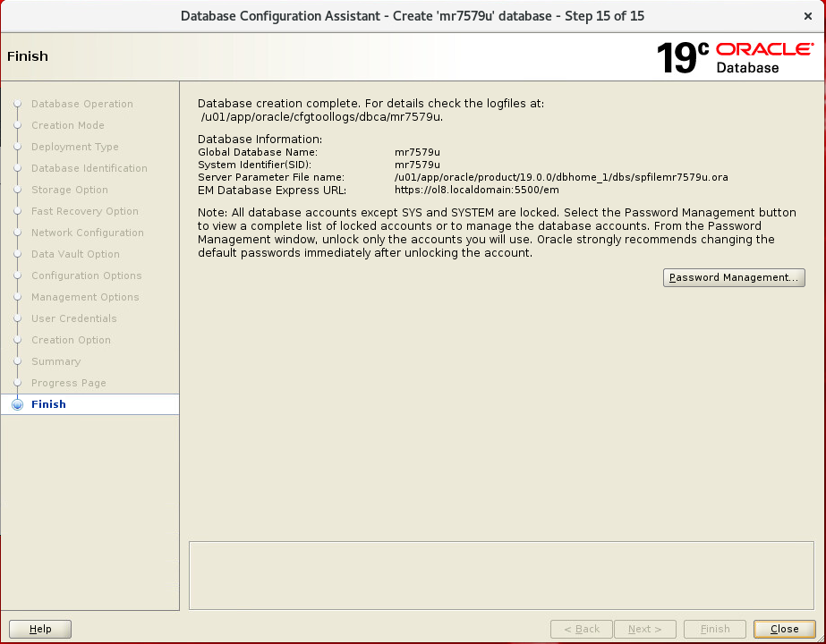Select the Database Identification step
The image size is (826, 644).
click(89, 168)
